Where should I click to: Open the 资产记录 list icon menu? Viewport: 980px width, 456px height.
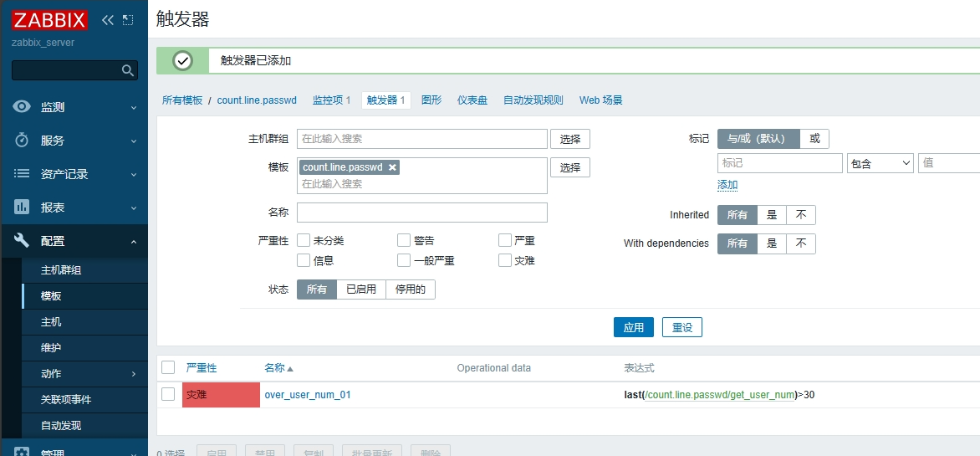(x=23, y=174)
